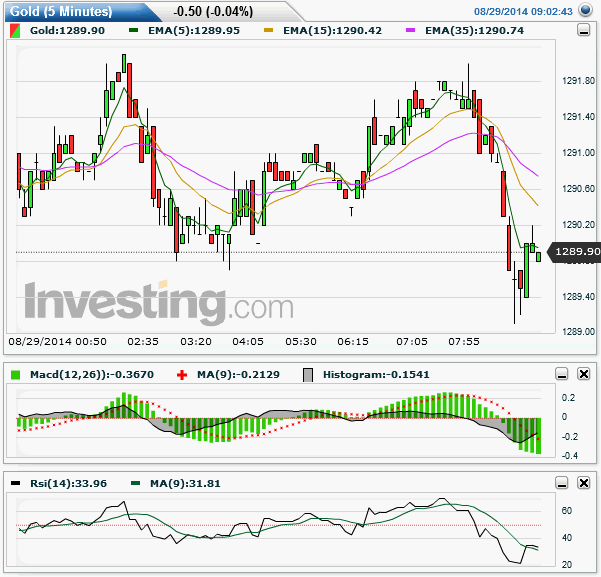Click the 07:55 time axis label
The width and height of the screenshot is (601, 577).
tap(464, 342)
